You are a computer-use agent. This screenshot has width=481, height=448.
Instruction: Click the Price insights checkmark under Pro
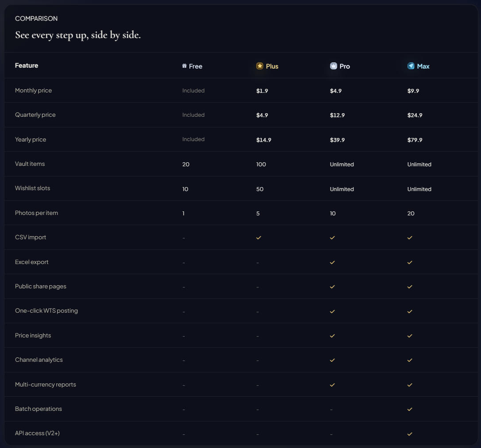point(332,336)
